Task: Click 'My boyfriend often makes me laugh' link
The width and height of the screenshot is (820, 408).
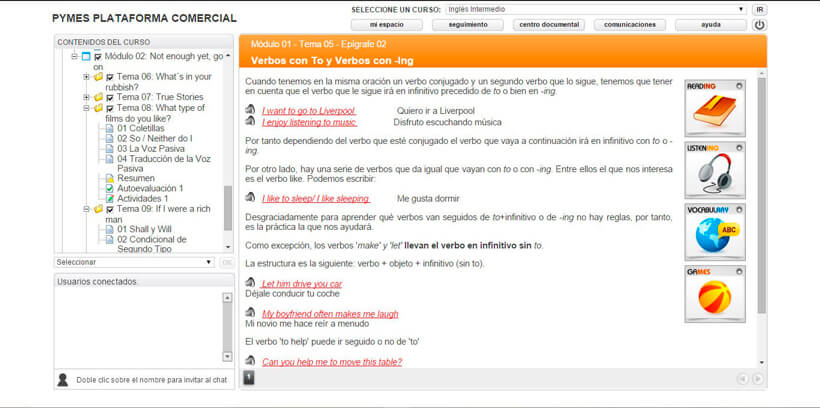Action: (330, 314)
